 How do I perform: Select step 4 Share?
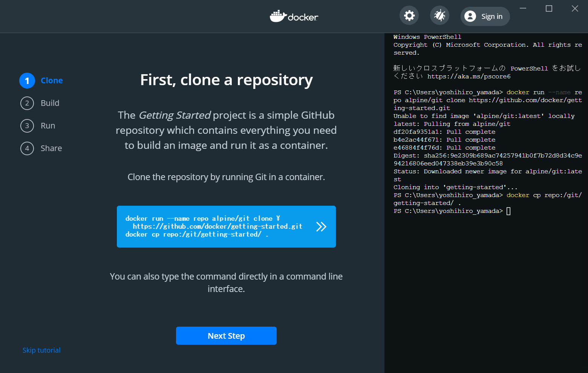[x=41, y=148]
